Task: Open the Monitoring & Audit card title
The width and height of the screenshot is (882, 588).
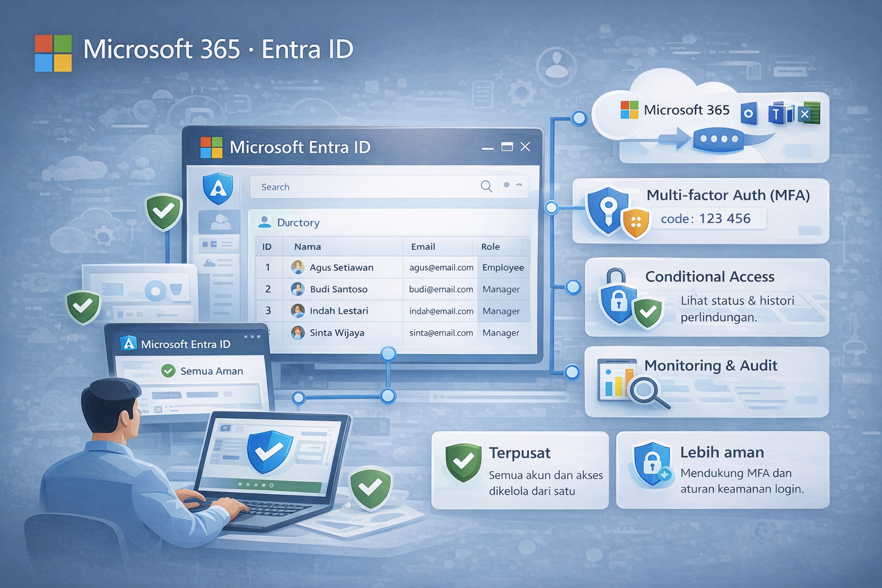Action: [711, 365]
